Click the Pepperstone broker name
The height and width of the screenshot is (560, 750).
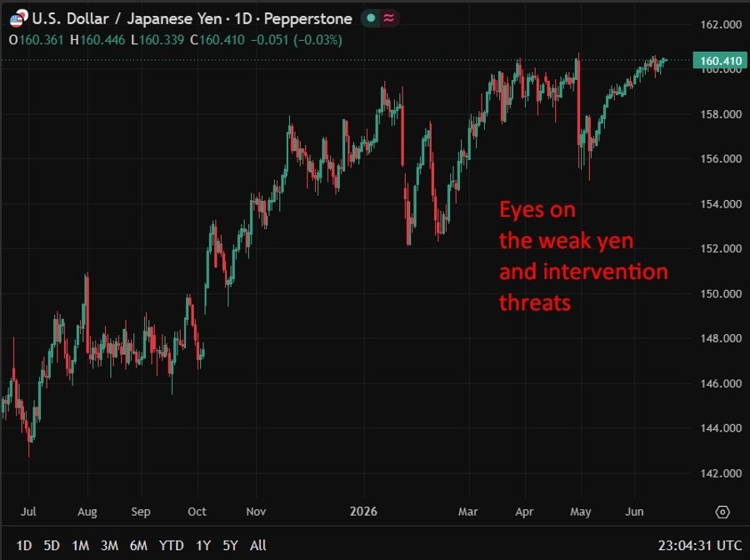click(308, 19)
